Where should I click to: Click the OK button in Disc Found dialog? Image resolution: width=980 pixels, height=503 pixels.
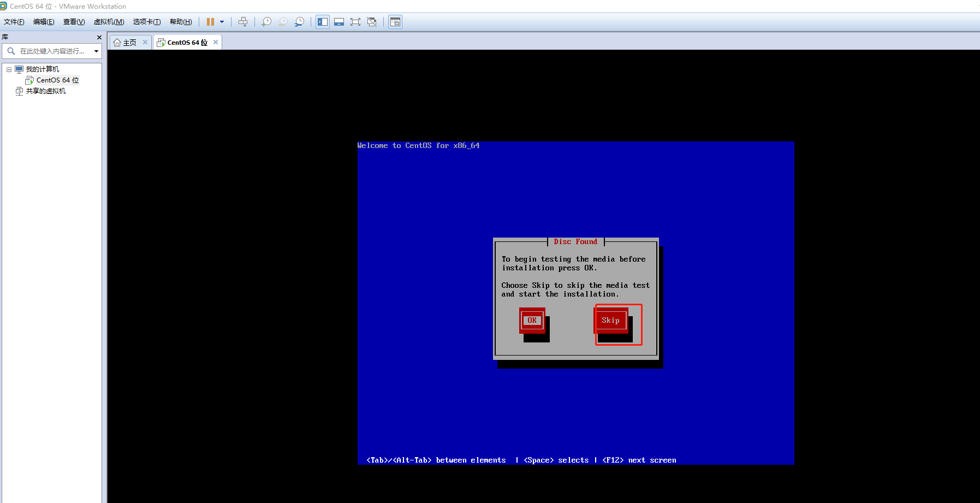click(x=532, y=321)
